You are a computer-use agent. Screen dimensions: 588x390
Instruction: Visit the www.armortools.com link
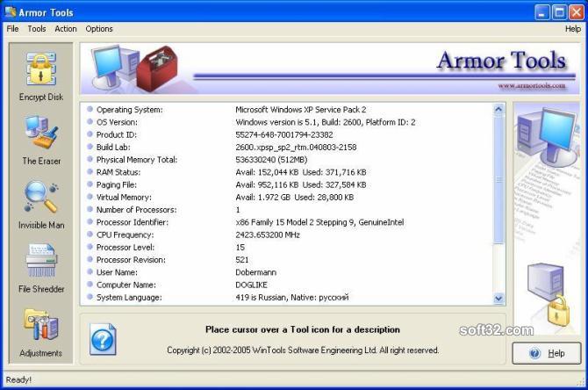point(531,85)
